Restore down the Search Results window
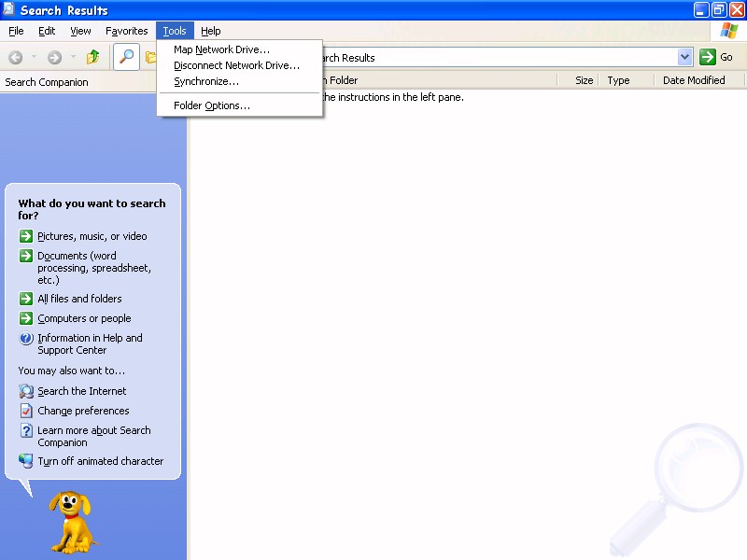 718,10
